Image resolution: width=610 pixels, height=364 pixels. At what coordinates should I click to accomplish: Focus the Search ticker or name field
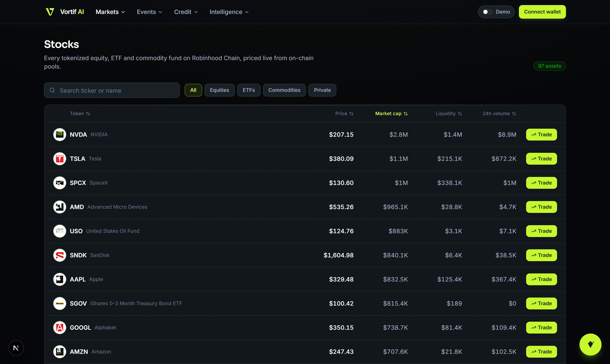(x=112, y=90)
